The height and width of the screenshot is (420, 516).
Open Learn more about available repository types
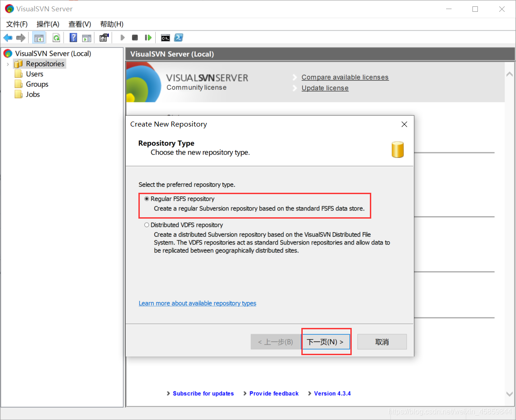pyautogui.click(x=197, y=303)
